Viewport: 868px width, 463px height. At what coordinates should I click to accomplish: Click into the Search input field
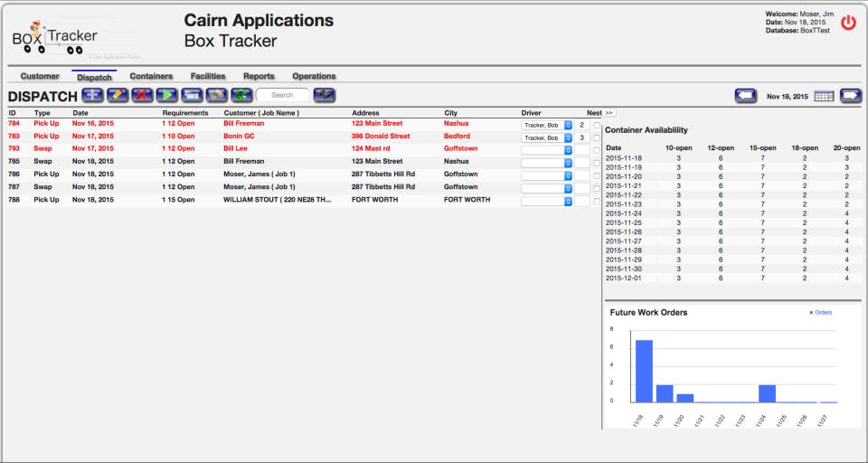[282, 95]
